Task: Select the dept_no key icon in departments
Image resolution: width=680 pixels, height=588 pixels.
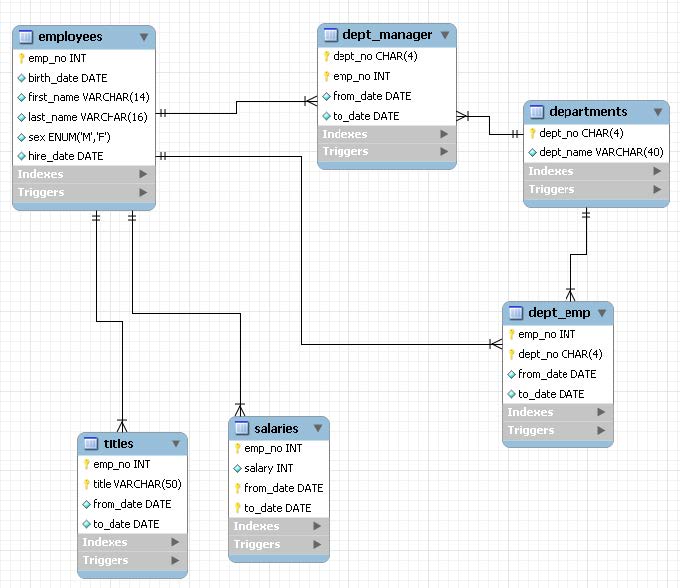Action: [x=533, y=133]
